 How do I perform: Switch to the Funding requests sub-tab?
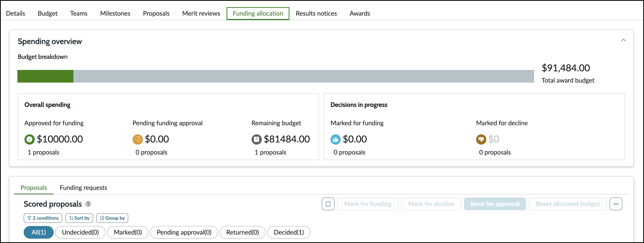pyautogui.click(x=83, y=188)
